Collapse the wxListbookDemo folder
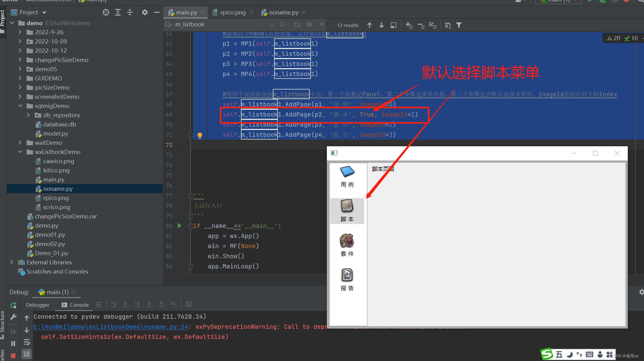Viewport: 644px width, 361px height. point(20,152)
